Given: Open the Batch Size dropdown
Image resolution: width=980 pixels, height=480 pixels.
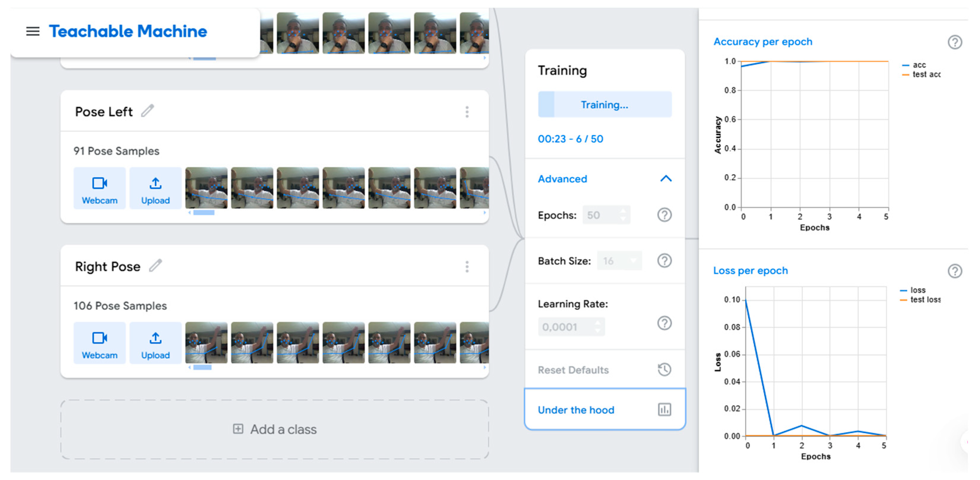Looking at the screenshot, I should click(619, 261).
